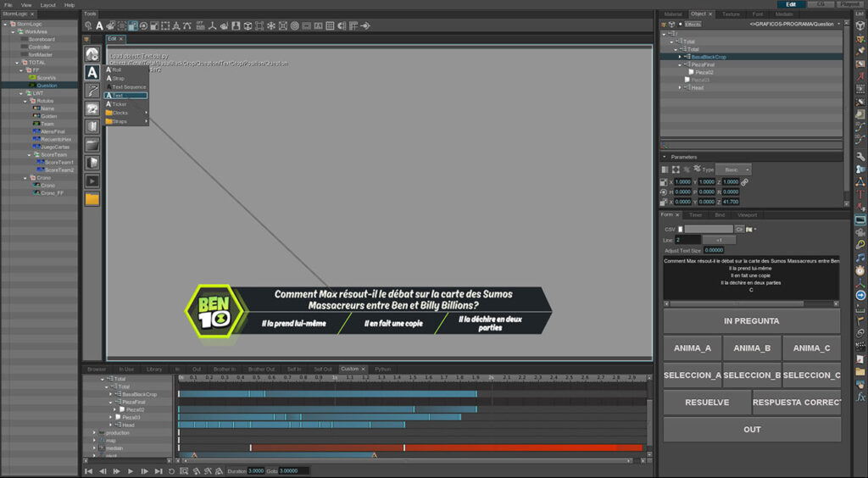
Task: Click the cube primitive icon in Tools bar
Action: tap(248, 25)
